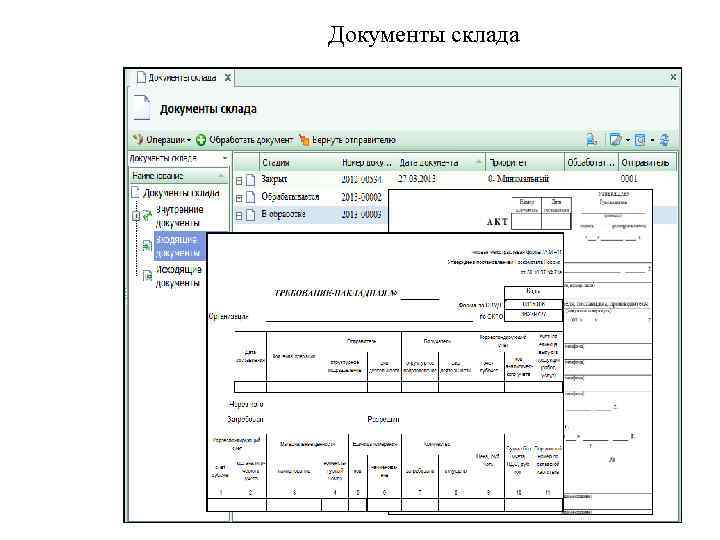
Task: Click the АКТ form heading
Action: click(497, 222)
